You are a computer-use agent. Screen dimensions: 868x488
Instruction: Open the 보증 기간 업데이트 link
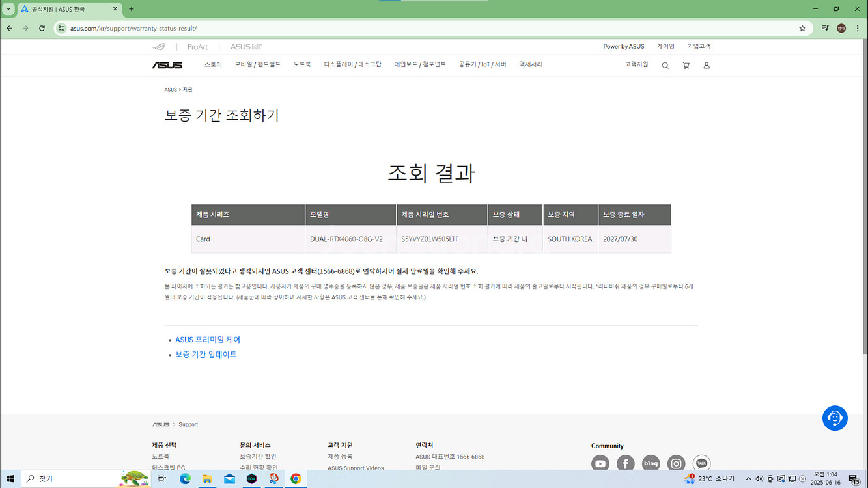[206, 355]
